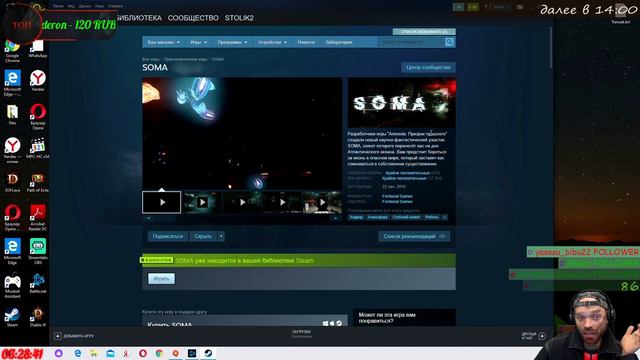The width and height of the screenshot is (640, 360).
Task: Open the Ваш магазин dropdown menu
Action: (163, 42)
